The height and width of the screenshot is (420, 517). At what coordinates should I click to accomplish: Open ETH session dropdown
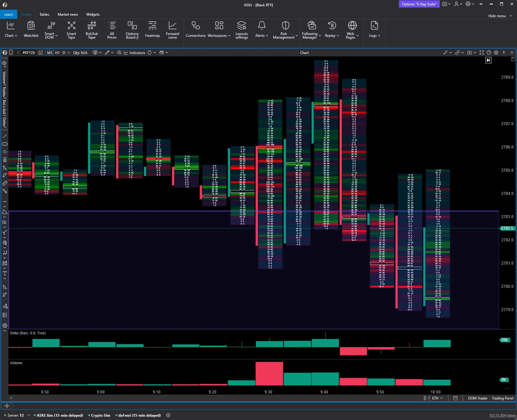click(x=438, y=398)
